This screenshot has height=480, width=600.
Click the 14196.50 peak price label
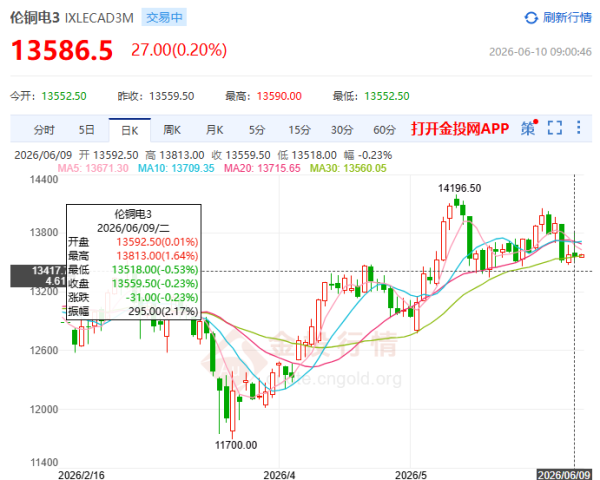coord(460,188)
